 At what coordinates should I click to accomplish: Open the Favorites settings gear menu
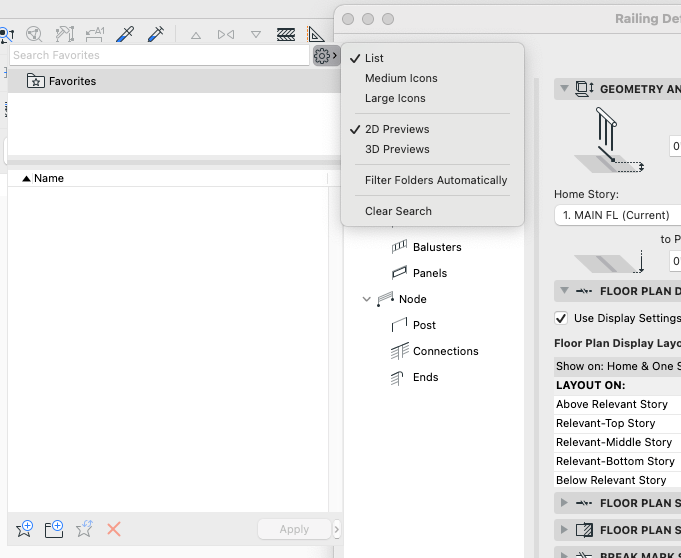click(326, 56)
